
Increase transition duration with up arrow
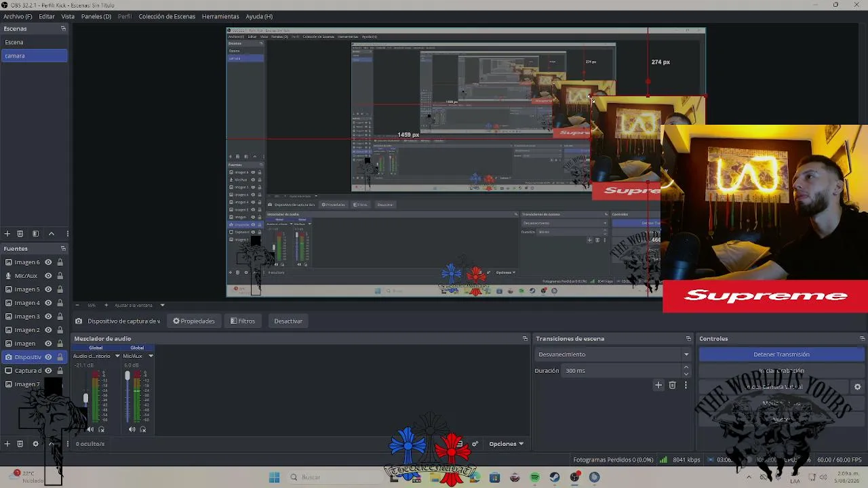[x=686, y=367]
